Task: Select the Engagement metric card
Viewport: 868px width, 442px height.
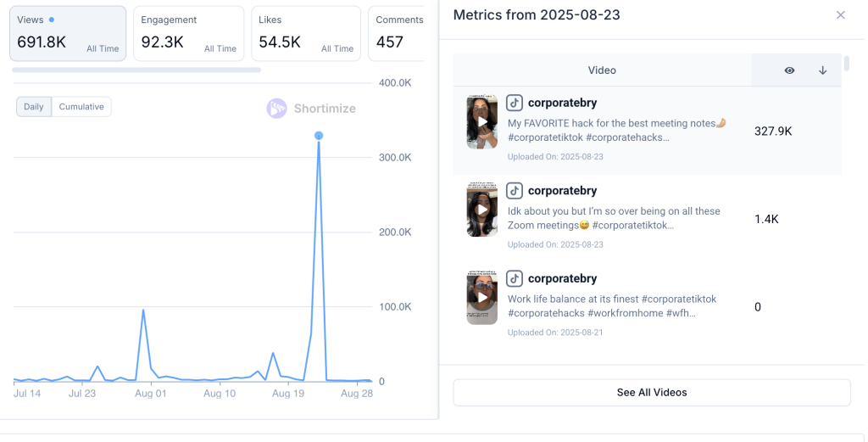Action: (x=188, y=34)
